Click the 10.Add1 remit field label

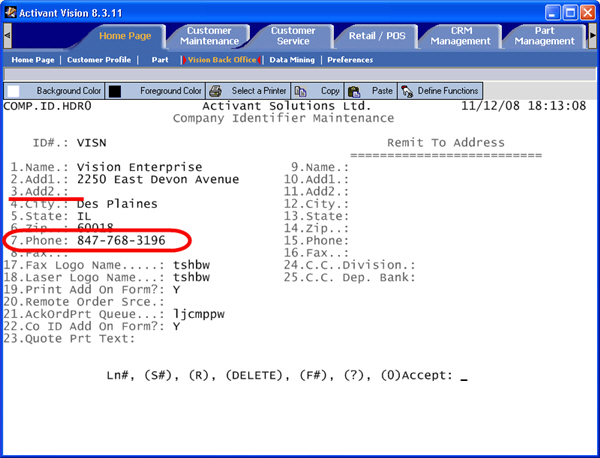click(x=316, y=179)
